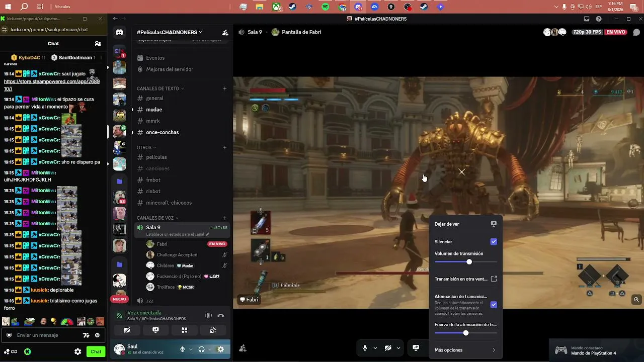Open output device options next to headphones
The height and width of the screenshot is (362, 644).
click(210, 349)
